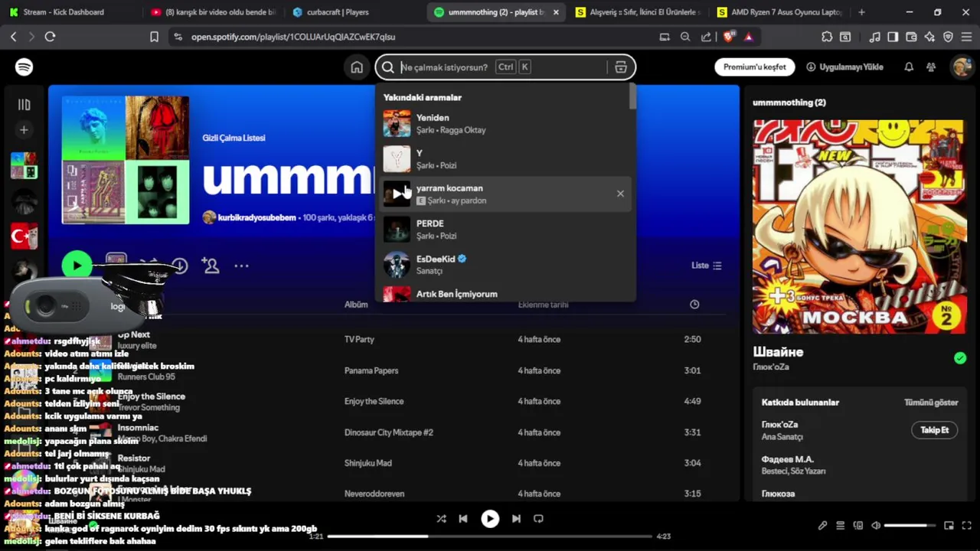This screenshot has width=980, height=551.
Task: Open the miniplayer icon
Action: point(949,526)
